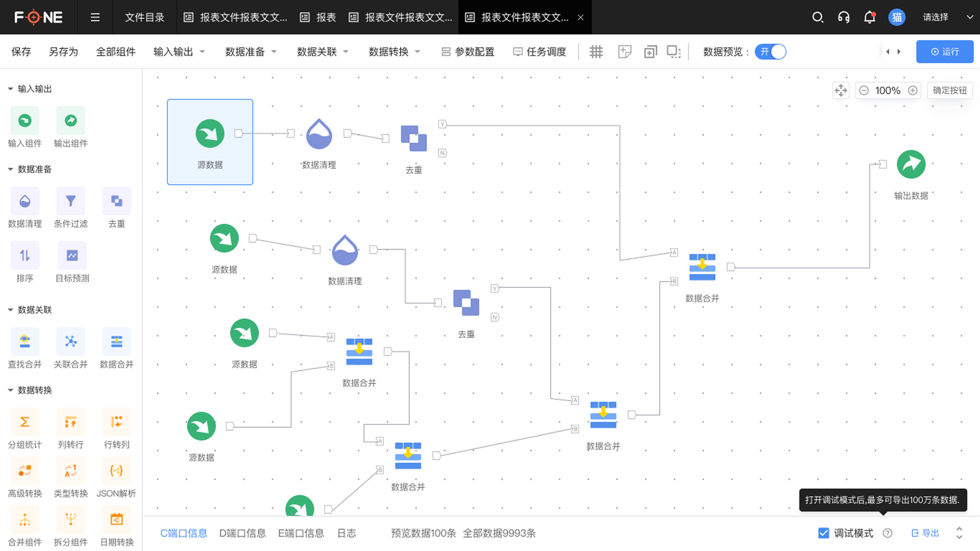The height and width of the screenshot is (551, 980).
Task: Open the 输入输出 toolbar dropdown
Action: coord(179,52)
